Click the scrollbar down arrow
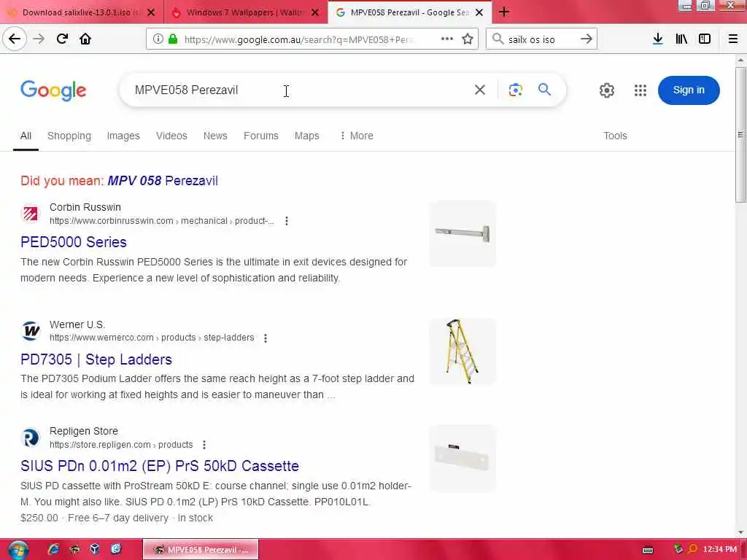The width and height of the screenshot is (747, 560). 740,532
